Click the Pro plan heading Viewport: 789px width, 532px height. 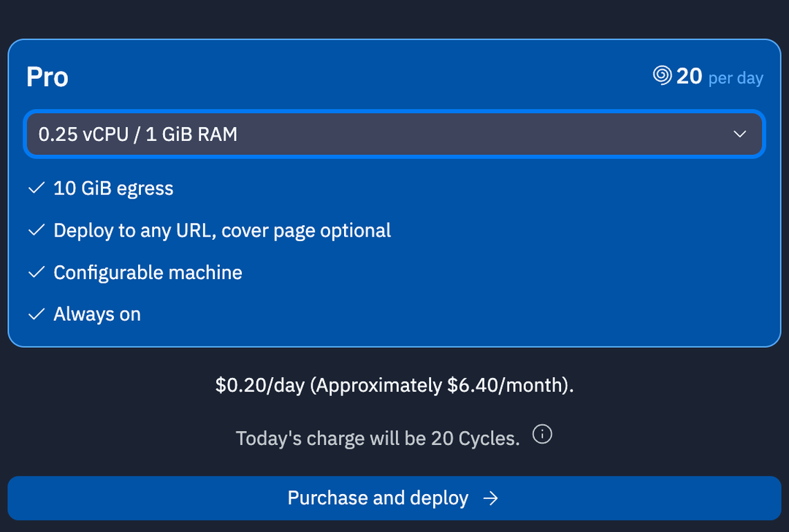click(47, 77)
